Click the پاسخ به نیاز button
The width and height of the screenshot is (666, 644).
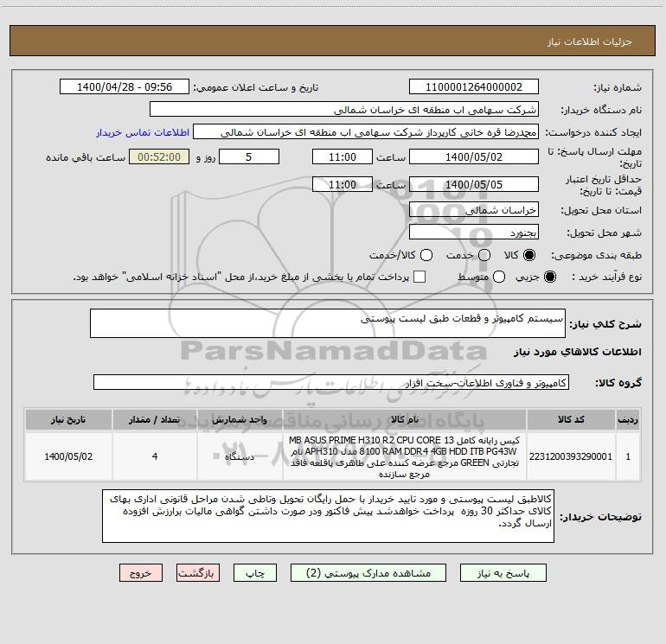coord(503,573)
